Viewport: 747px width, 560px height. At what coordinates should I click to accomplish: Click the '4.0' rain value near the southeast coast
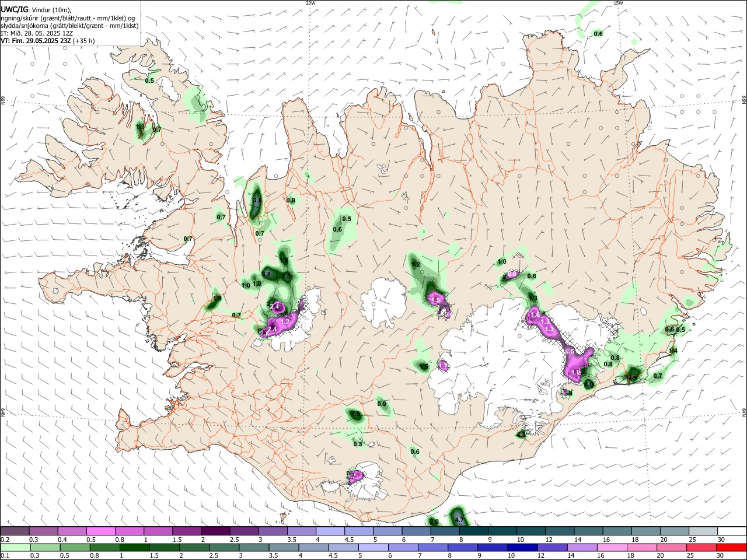[589, 384]
